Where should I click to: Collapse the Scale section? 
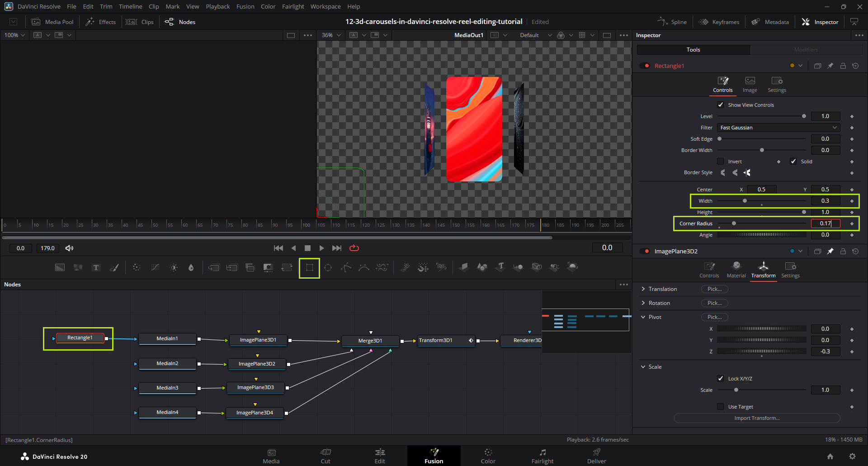click(x=643, y=367)
